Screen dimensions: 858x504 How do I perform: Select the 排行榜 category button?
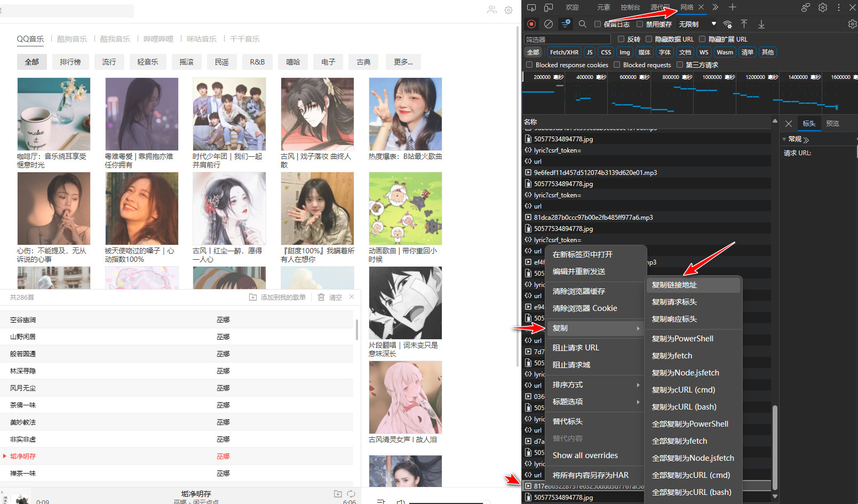[x=70, y=62]
